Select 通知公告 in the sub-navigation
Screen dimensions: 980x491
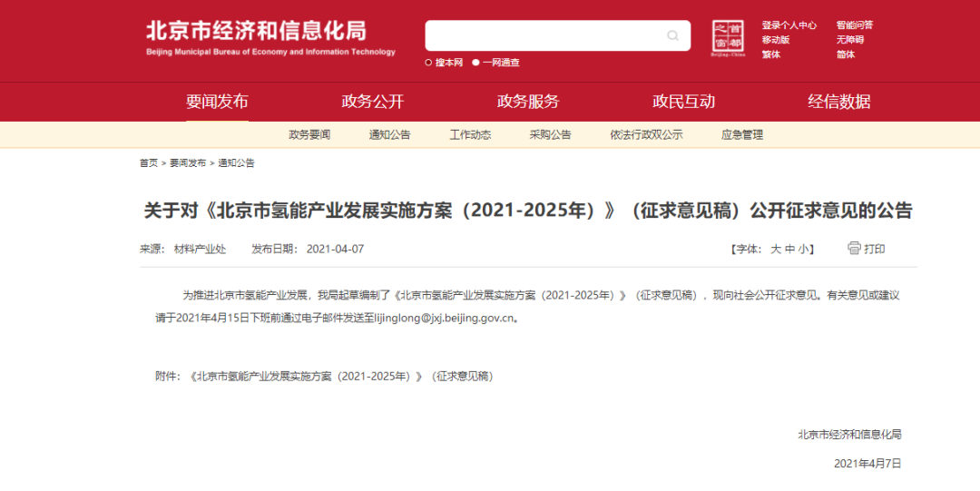point(389,135)
